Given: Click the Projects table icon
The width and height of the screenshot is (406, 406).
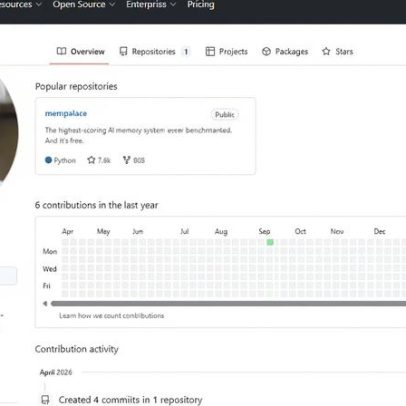Looking at the screenshot, I should point(210,51).
